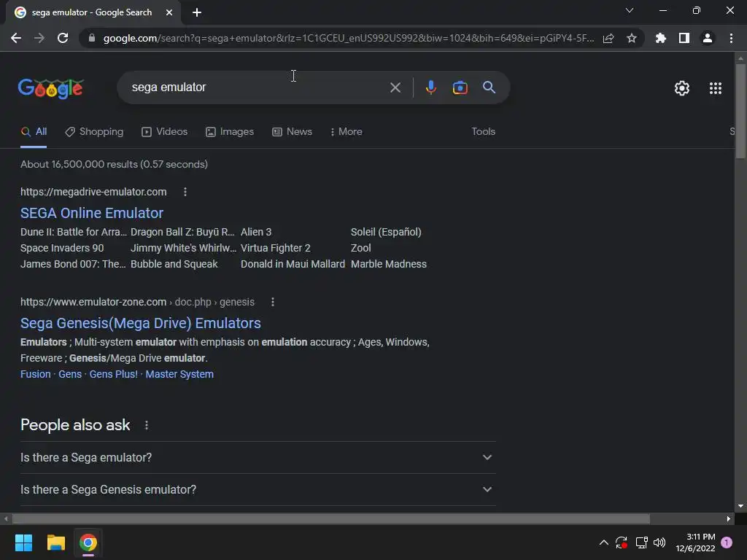Click the scroll down arrow
The image size is (747, 560).
tap(740, 506)
